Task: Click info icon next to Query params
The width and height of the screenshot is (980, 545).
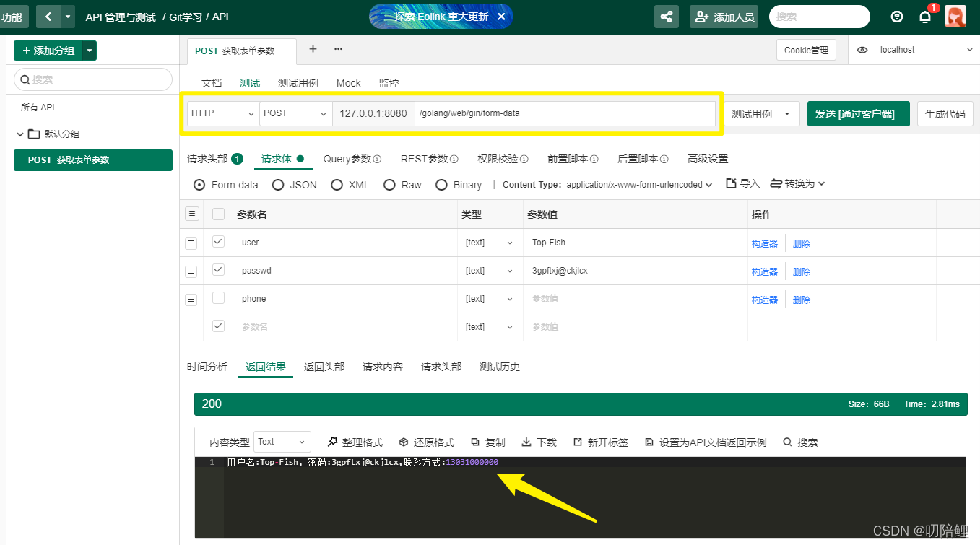Action: pos(377,159)
